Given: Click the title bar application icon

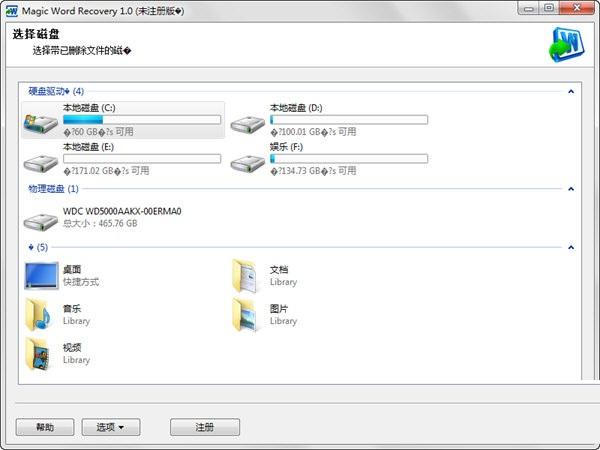Looking at the screenshot, I should point(12,11).
